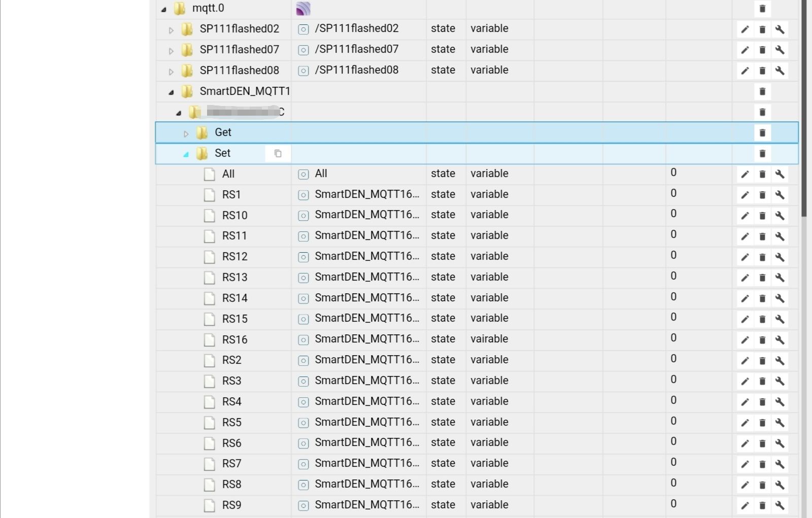Screen dimensions: 812x518
Task: Expand the SP111flashed02 folder
Action: [171, 30]
